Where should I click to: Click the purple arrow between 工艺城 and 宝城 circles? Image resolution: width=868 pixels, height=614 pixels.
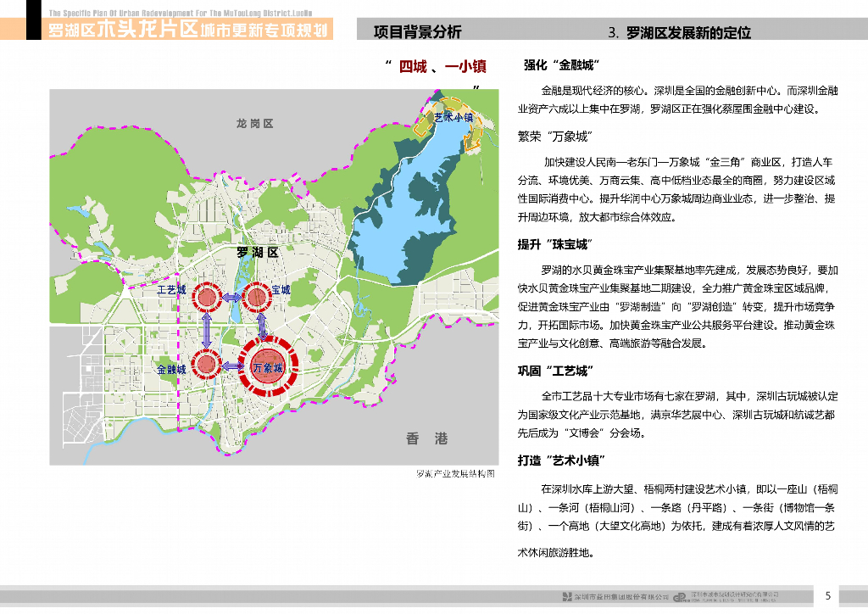coord(232,298)
